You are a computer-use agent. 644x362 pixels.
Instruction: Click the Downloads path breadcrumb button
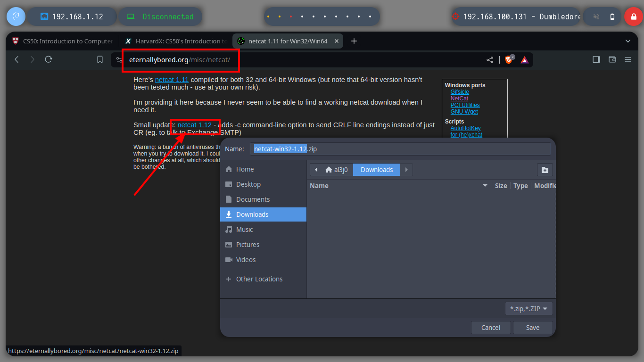(x=377, y=170)
